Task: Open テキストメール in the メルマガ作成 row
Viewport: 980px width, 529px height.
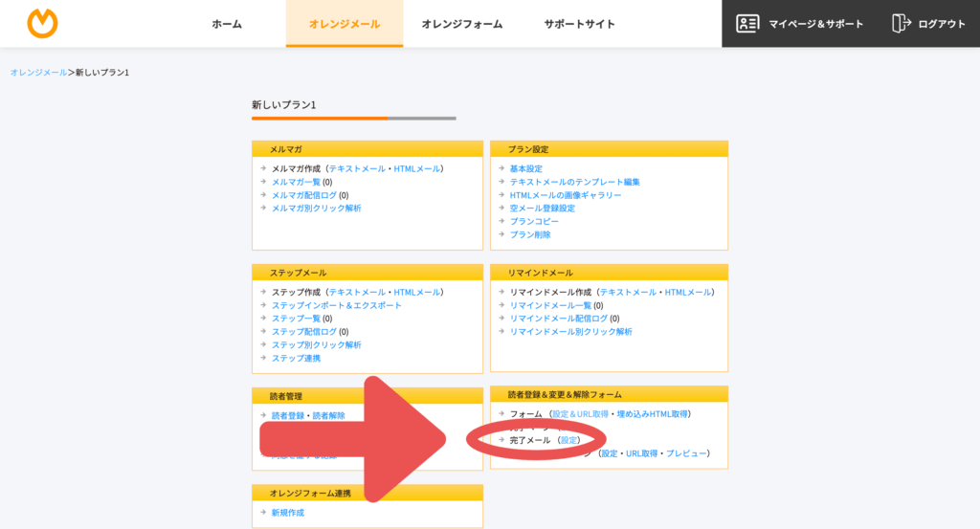Action: (x=357, y=168)
